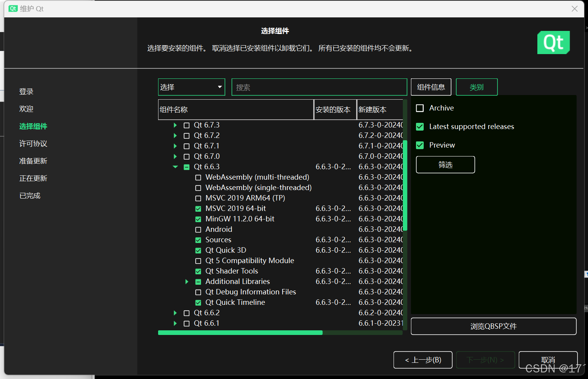Sort by 新建版本 column header
Image resolution: width=588 pixels, height=379 pixels.
pos(380,110)
